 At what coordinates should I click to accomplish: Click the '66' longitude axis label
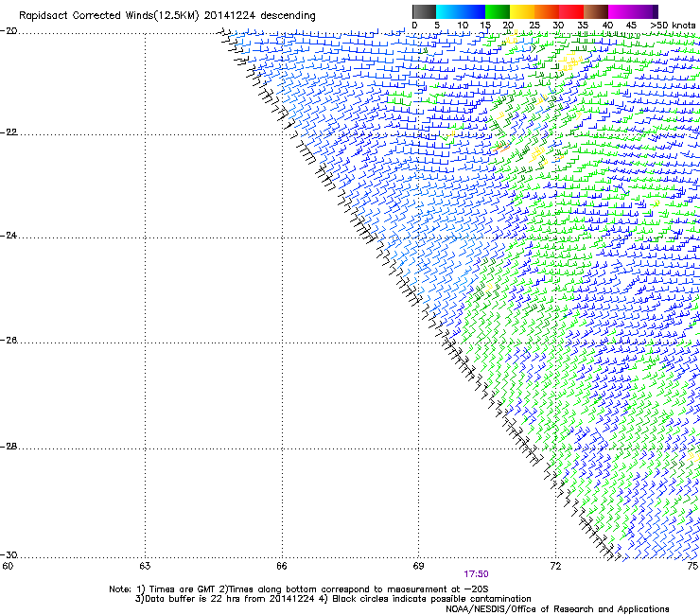point(282,567)
